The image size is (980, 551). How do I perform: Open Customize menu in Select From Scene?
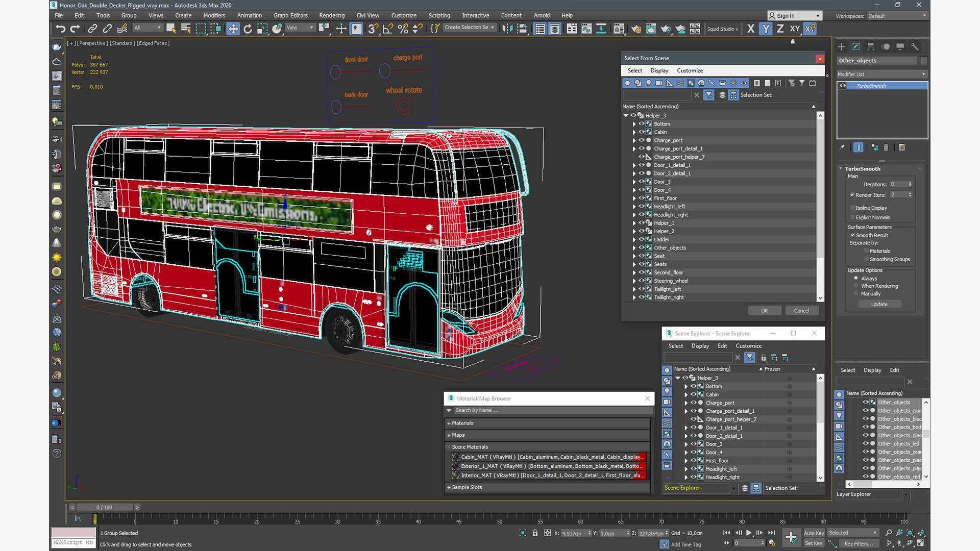(690, 70)
